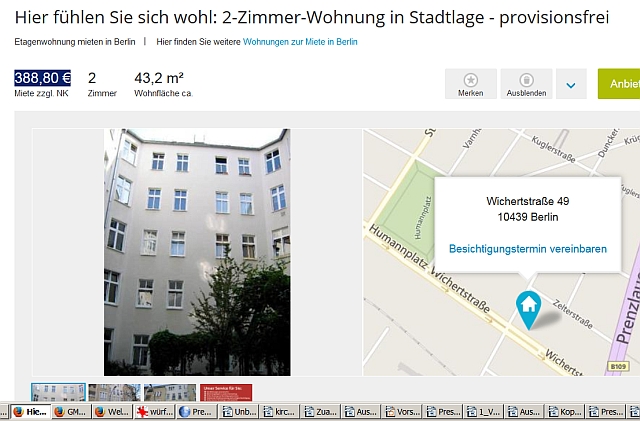640x421 pixels.
Task: Open the Vors... document taskbar item
Action: (x=402, y=412)
